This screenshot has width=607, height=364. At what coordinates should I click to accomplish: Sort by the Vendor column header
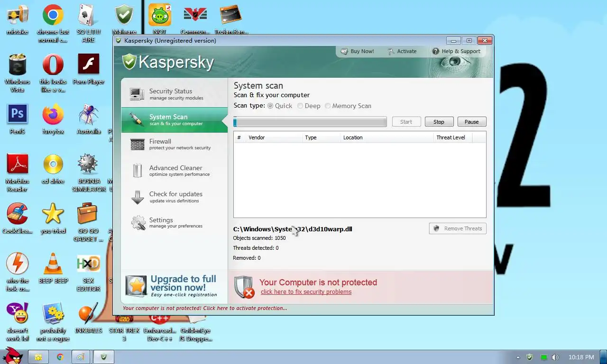point(274,137)
